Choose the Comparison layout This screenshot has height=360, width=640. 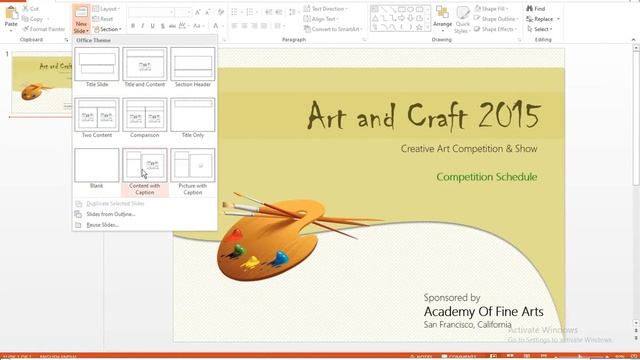click(145, 118)
